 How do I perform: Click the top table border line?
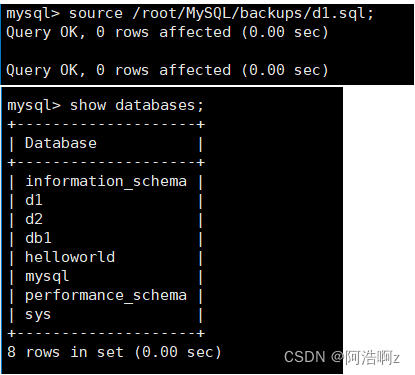point(106,125)
